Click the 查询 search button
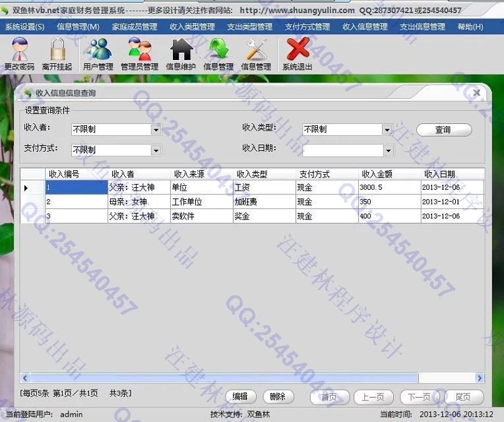Screen dimensions: 504x422 pos(444,130)
